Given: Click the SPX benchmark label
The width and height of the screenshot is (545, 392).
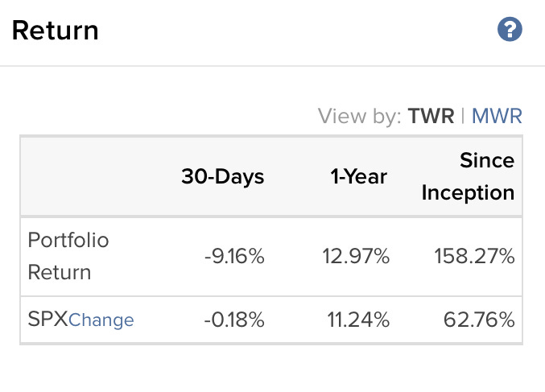Looking at the screenshot, I should [x=47, y=319].
